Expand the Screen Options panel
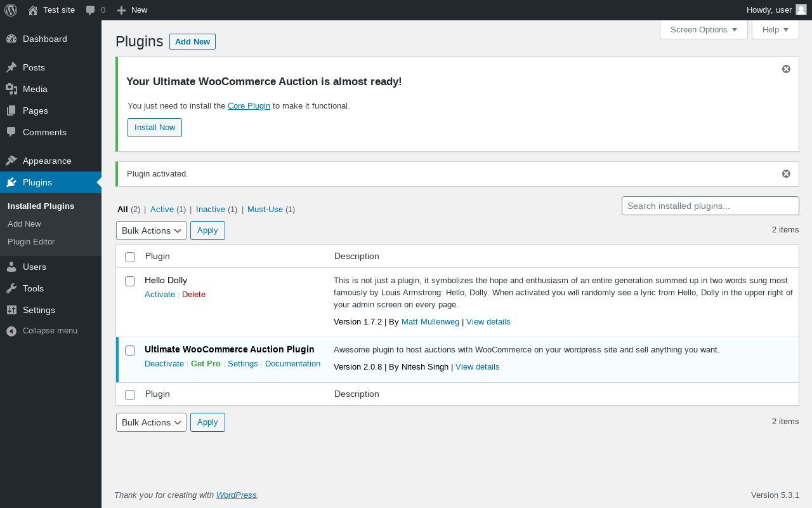The width and height of the screenshot is (812, 508). 704,30
